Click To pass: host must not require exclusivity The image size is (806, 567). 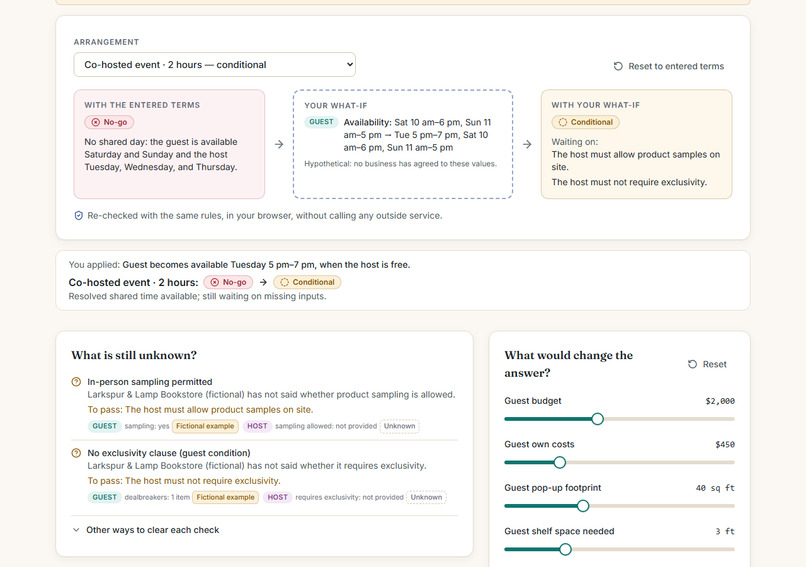click(x=184, y=481)
